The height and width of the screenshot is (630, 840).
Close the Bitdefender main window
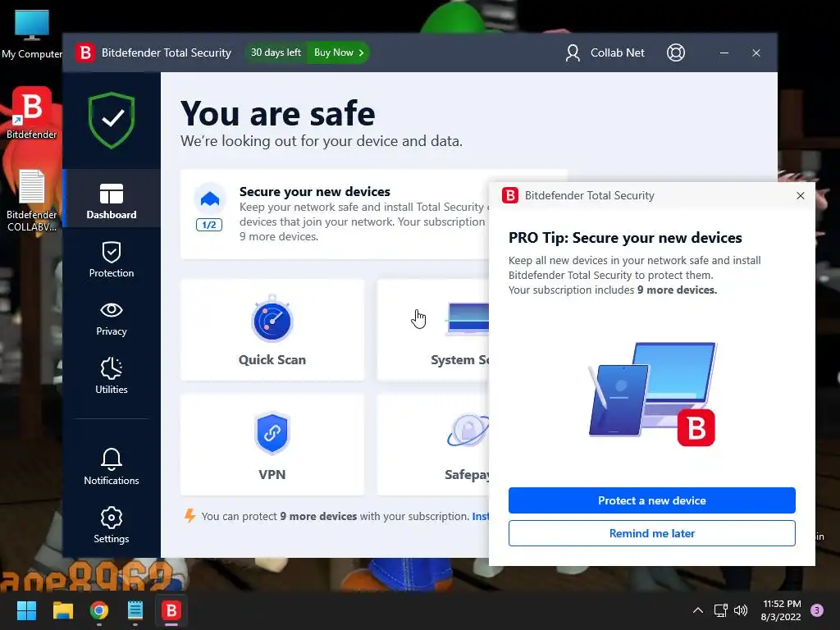756,52
